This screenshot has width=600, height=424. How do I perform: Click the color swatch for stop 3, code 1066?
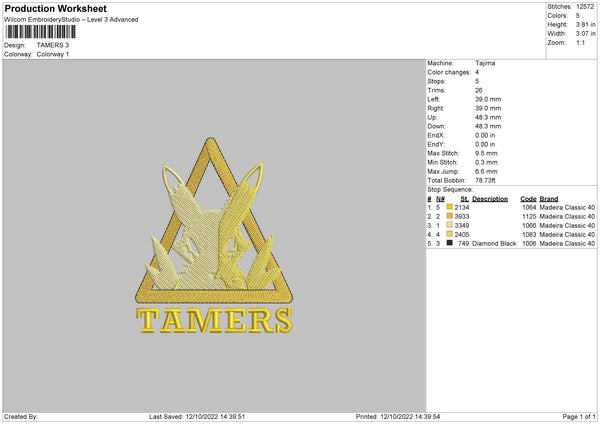(450, 225)
